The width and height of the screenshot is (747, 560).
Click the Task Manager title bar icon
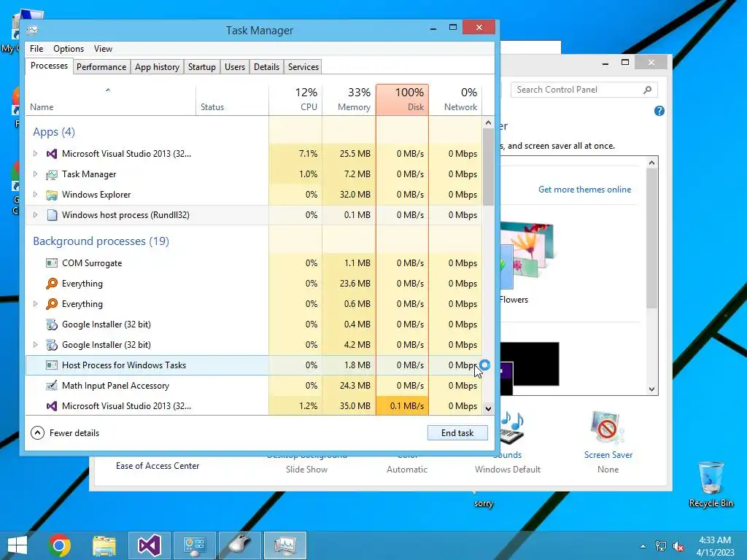(x=32, y=31)
